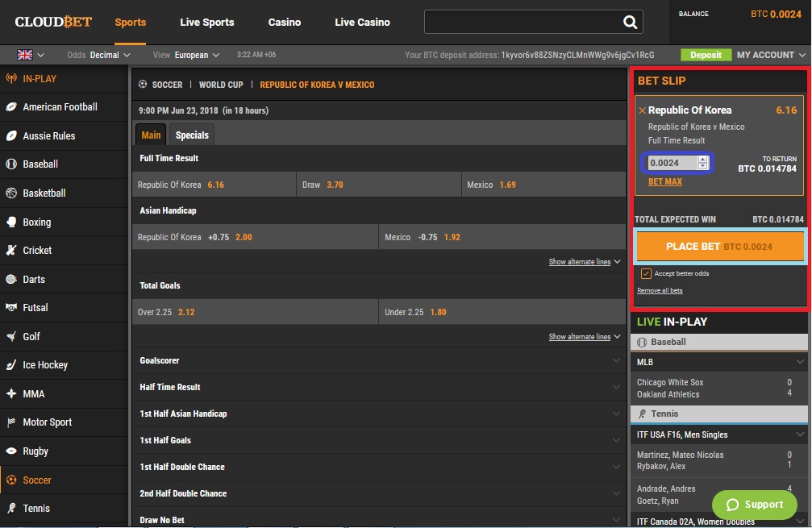This screenshot has width=812, height=528.
Task: Click the orange Place Bet button
Action: click(x=719, y=247)
